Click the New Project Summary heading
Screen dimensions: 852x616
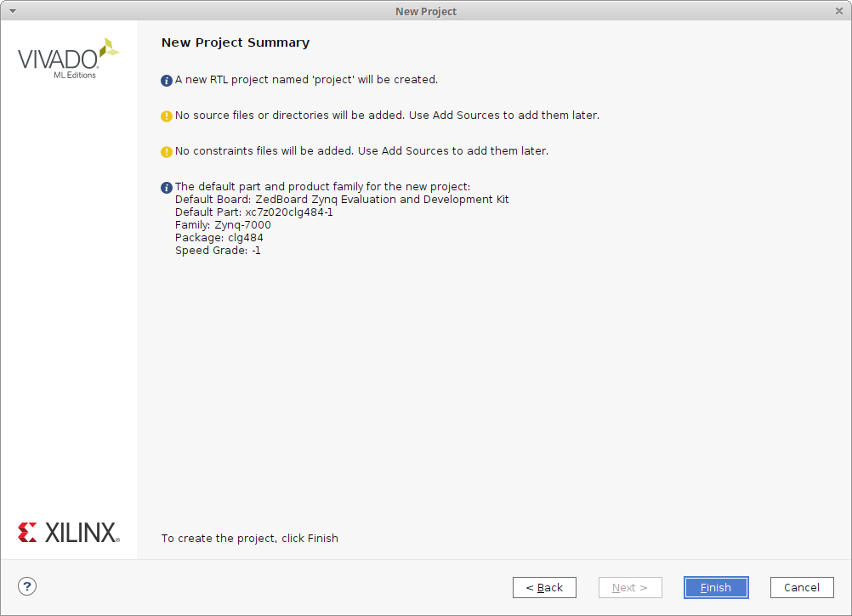point(236,42)
